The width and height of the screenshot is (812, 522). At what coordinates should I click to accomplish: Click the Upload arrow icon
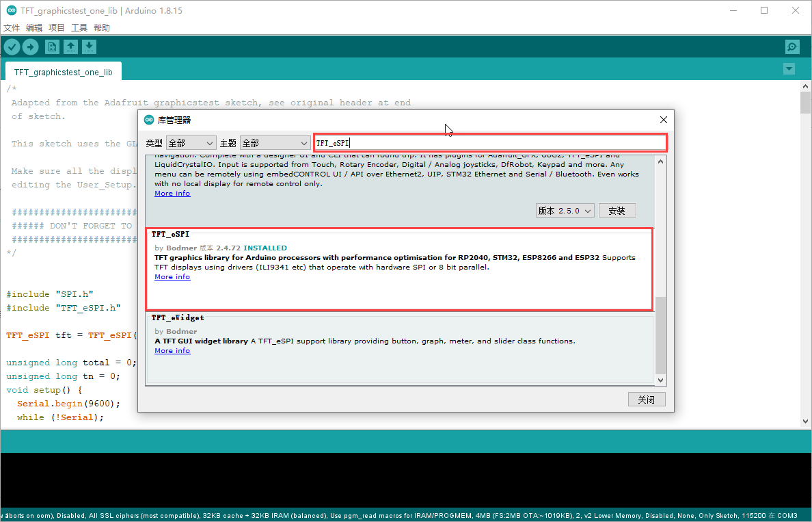coord(31,47)
